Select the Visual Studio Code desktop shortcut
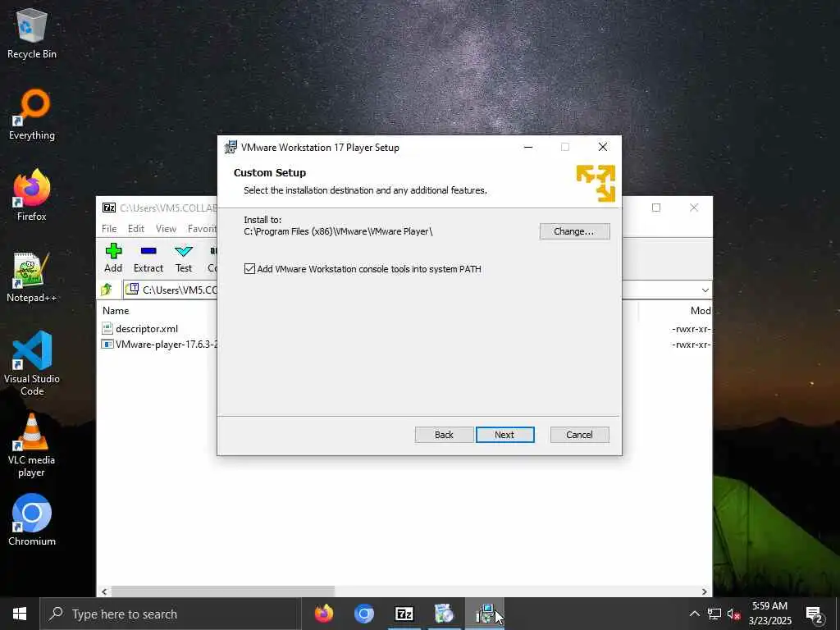 point(32,364)
